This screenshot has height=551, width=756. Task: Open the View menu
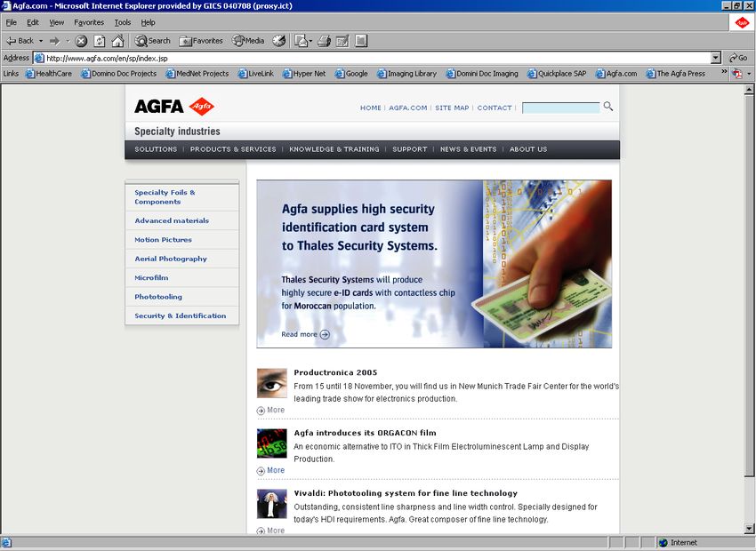tap(56, 22)
